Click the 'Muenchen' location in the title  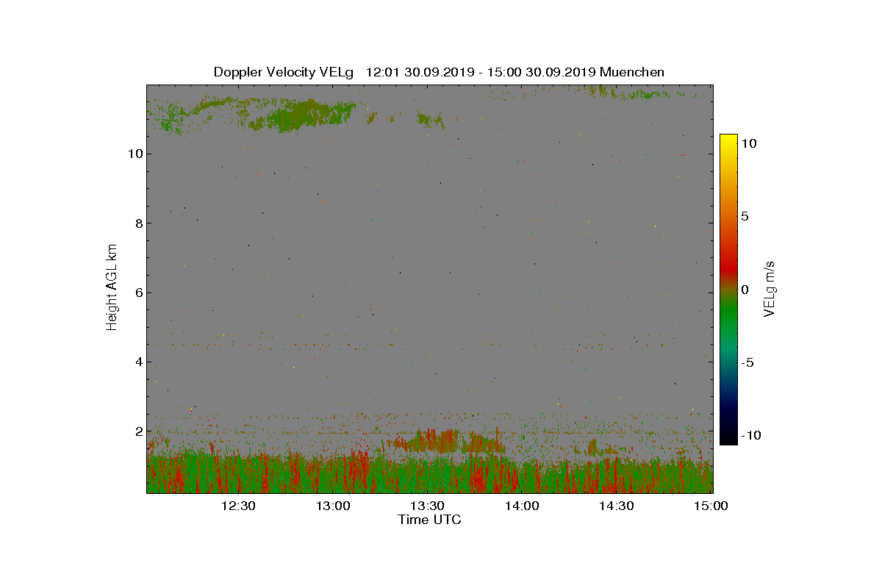(632, 72)
